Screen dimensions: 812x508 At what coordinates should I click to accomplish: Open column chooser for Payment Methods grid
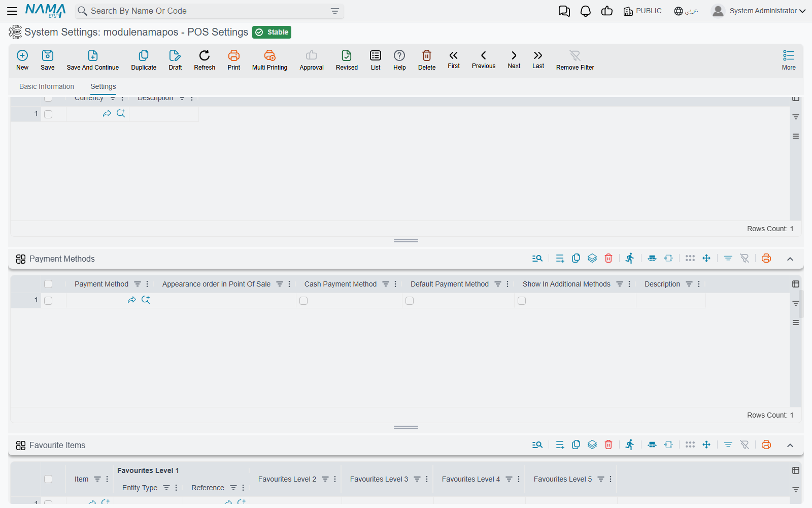796,284
